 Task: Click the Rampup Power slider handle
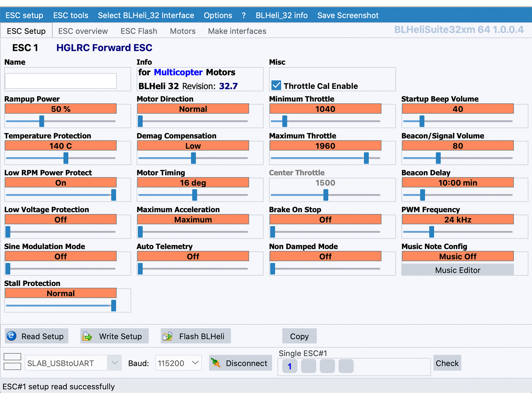[42, 121]
